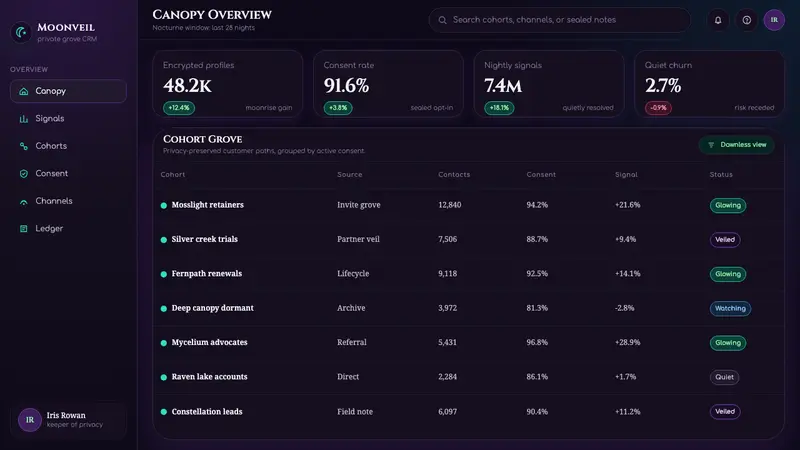Sort by the Consent column header
The height and width of the screenshot is (450, 800).
tap(541, 174)
